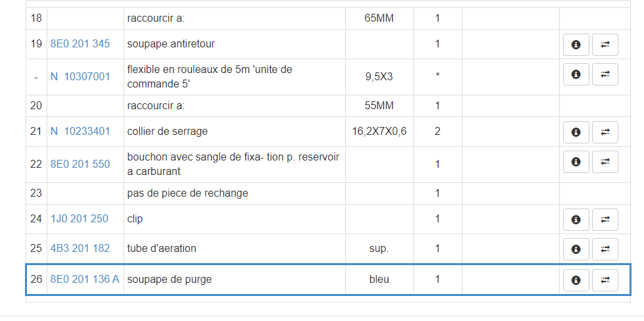The image size is (644, 321).
Task: Open part link 4B3 201 182
Action: 80,249
